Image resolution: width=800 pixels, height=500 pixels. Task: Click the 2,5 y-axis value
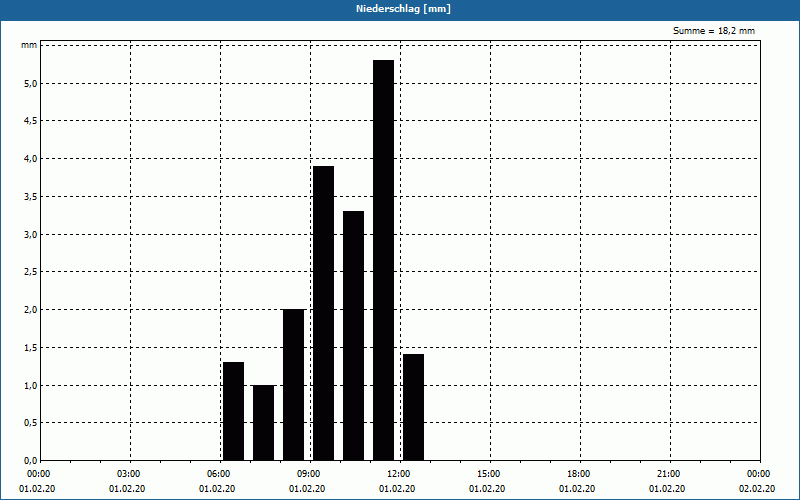click(x=31, y=272)
